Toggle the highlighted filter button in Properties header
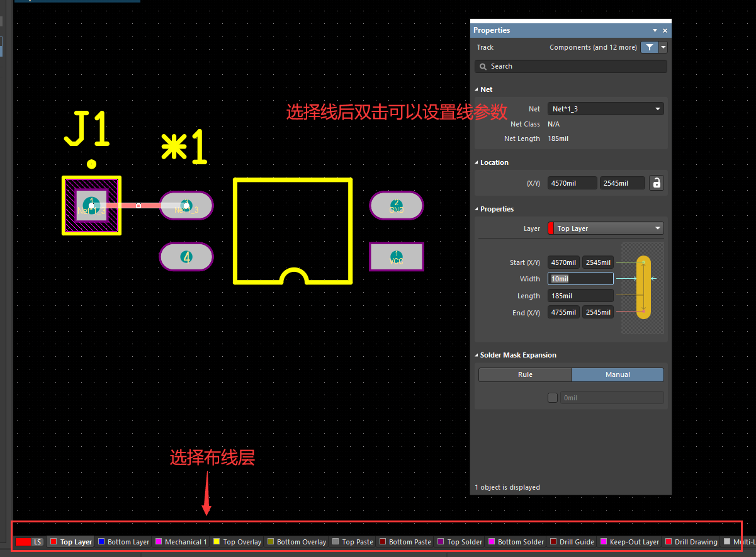 point(649,47)
